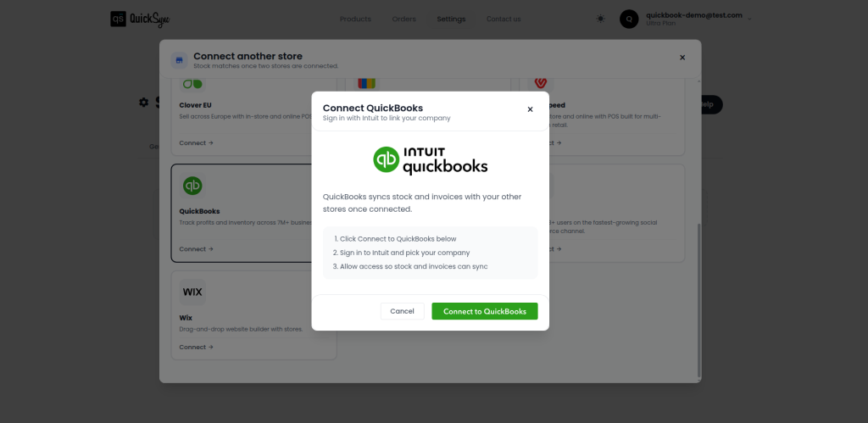Click the settings gear icon behind panel
The image size is (868, 423).
tap(144, 103)
